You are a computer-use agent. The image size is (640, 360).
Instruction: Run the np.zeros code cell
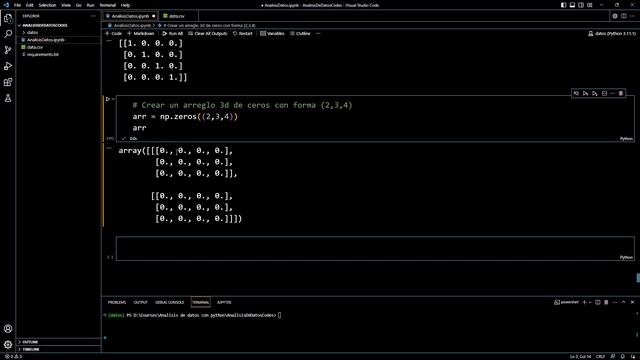108,99
